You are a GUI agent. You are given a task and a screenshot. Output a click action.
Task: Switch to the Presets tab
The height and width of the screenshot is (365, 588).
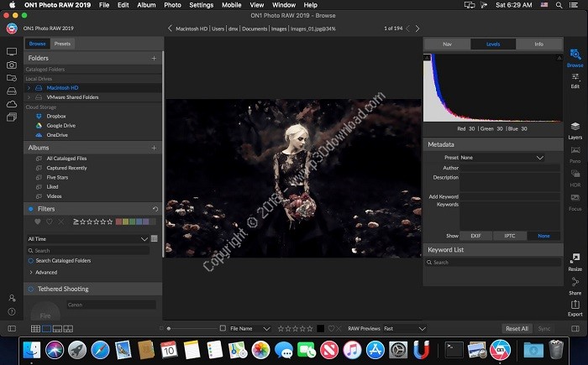(62, 43)
